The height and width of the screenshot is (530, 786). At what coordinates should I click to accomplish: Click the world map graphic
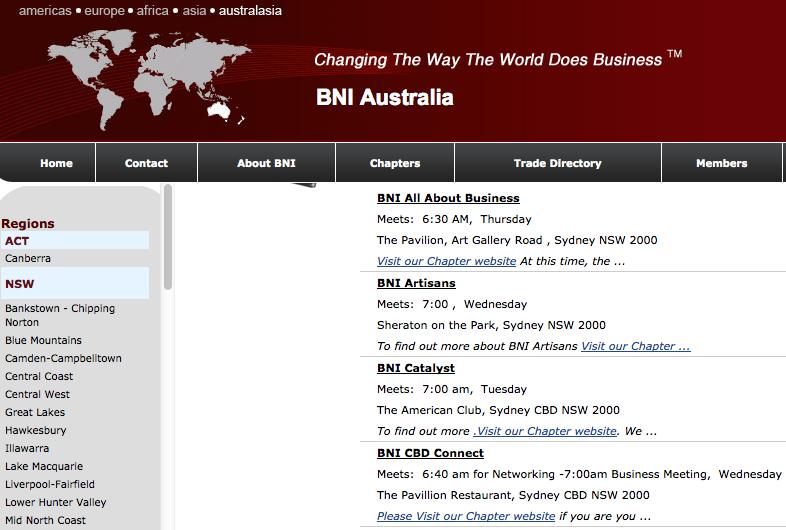point(149,79)
